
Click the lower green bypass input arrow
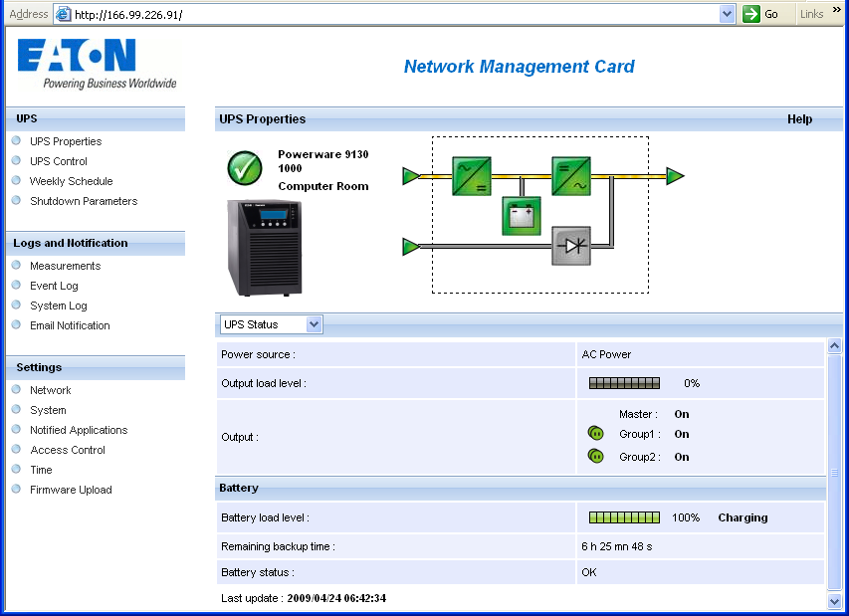tap(411, 246)
